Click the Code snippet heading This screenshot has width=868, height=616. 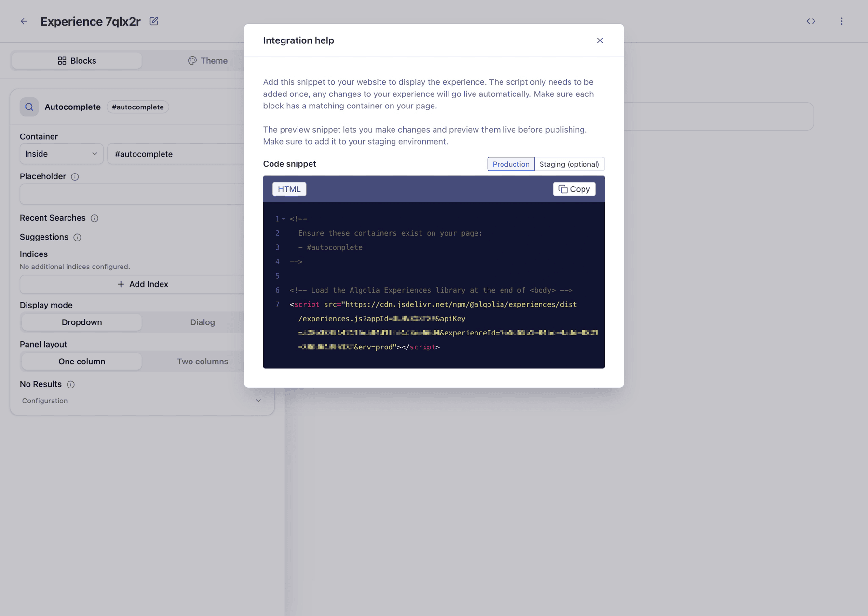(289, 164)
